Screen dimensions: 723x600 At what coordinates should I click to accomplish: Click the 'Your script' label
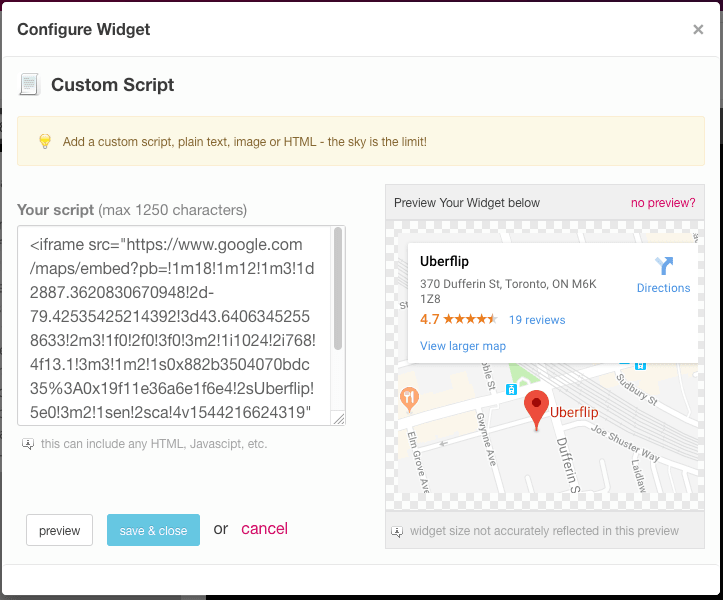coord(55,210)
